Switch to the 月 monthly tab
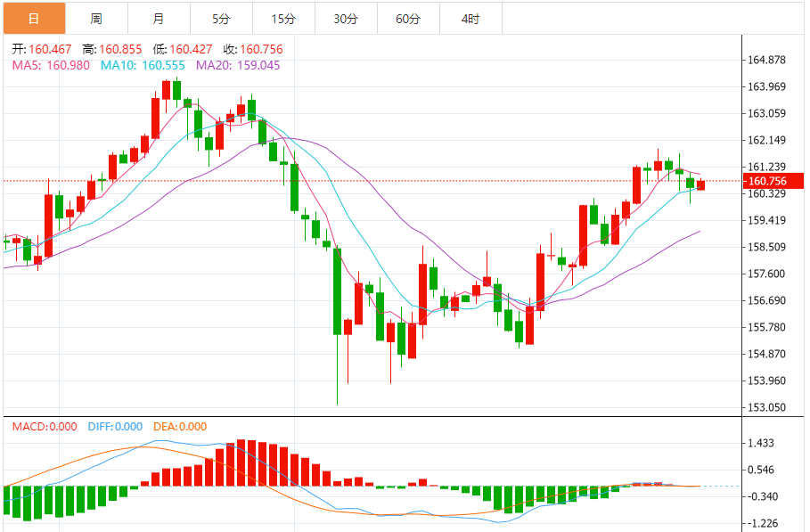Image resolution: width=810 pixels, height=532 pixels. pyautogui.click(x=160, y=19)
